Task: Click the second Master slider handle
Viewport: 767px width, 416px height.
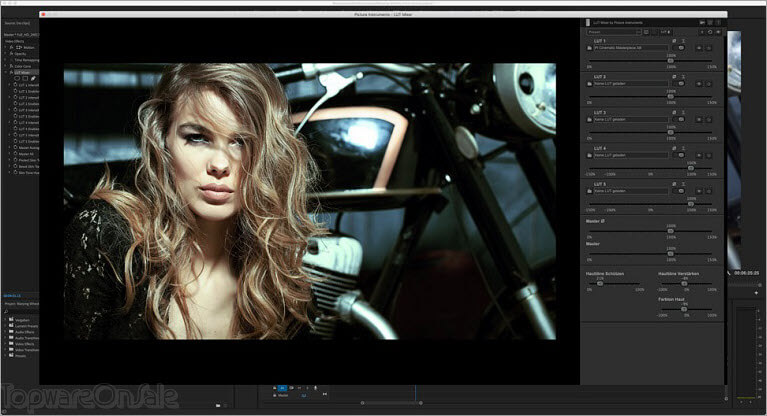Action: click(x=671, y=254)
